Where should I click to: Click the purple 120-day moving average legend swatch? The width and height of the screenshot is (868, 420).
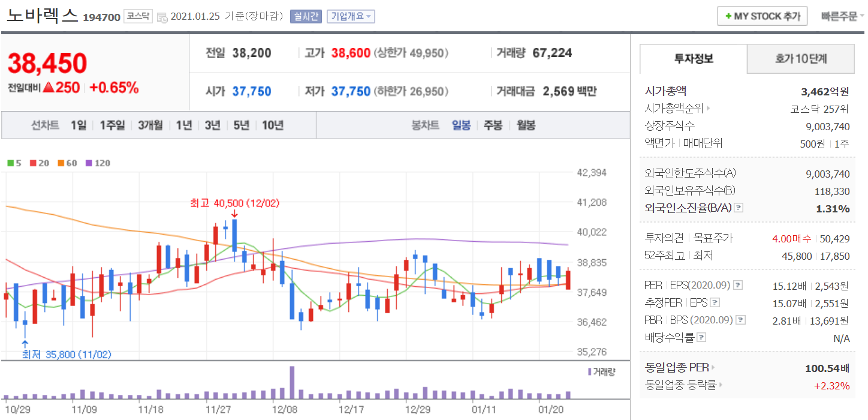89,163
